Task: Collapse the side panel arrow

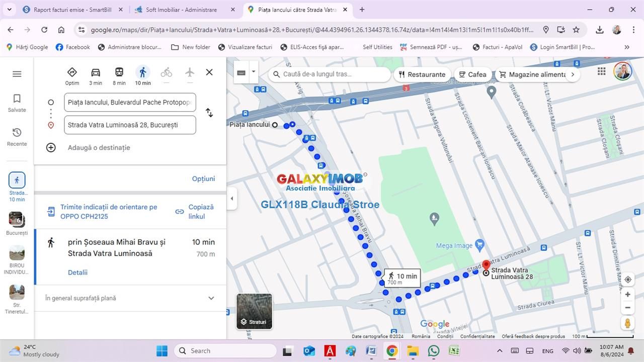Action: pos(231,198)
